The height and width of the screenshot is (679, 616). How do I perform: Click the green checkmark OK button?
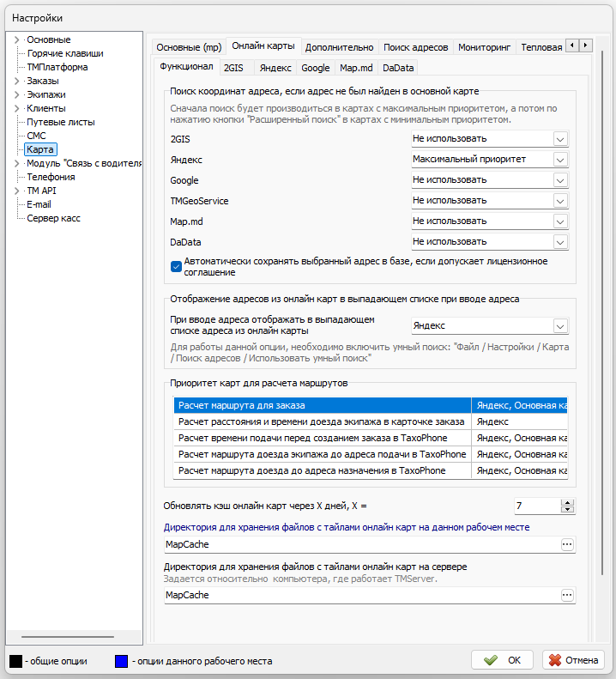[502, 660]
